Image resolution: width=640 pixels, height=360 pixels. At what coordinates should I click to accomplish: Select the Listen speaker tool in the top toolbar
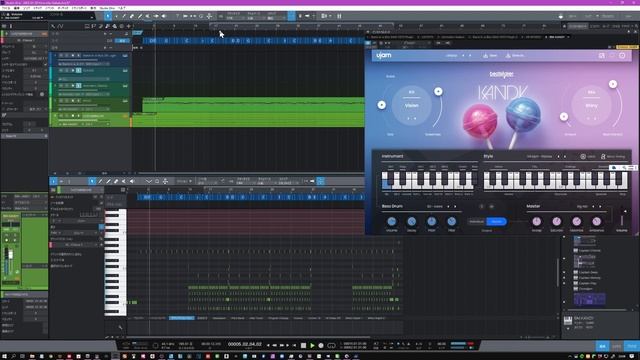[x=164, y=16]
